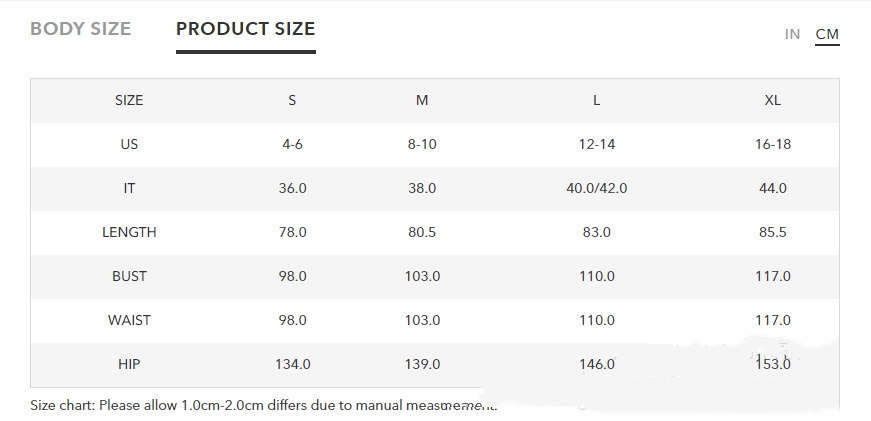The width and height of the screenshot is (871, 421).
Task: Click the US 12-14 size cell
Action: [597, 144]
